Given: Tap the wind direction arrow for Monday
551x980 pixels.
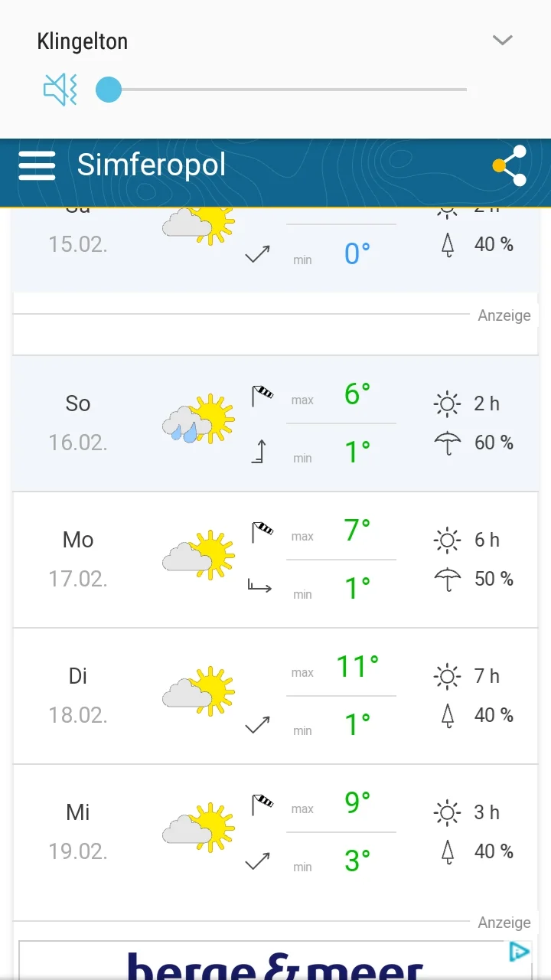Looking at the screenshot, I should click(259, 586).
